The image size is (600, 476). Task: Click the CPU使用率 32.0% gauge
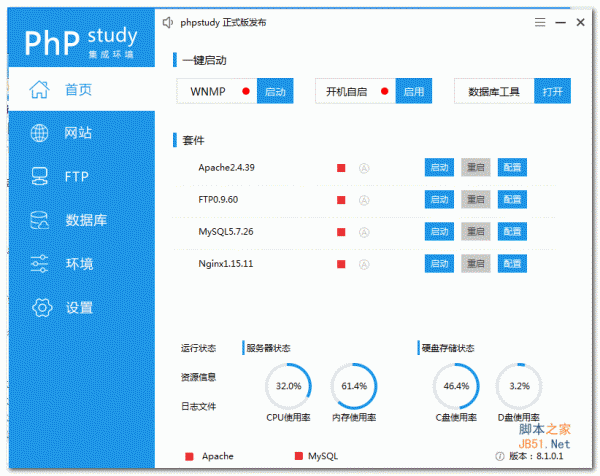point(288,386)
